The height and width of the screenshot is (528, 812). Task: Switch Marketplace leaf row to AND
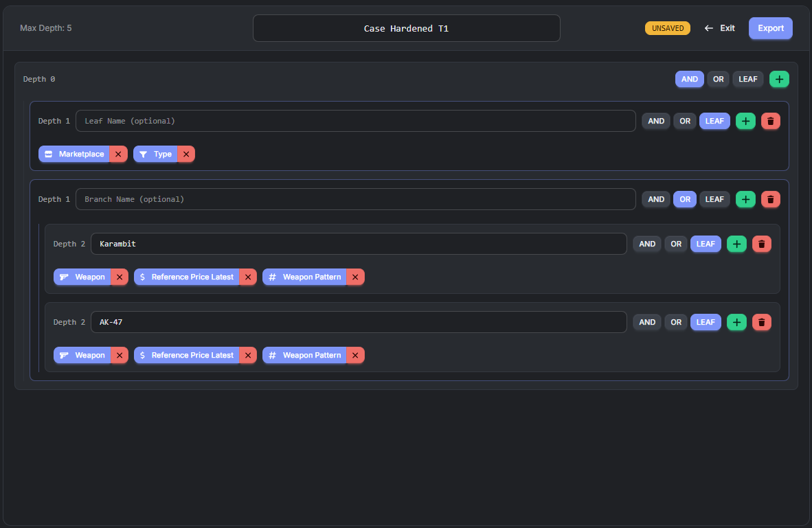(656, 121)
